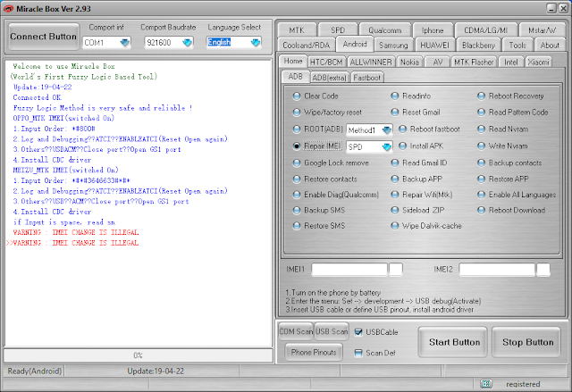Select the Backup SMS option
This screenshot has width=572, height=392.
point(297,210)
